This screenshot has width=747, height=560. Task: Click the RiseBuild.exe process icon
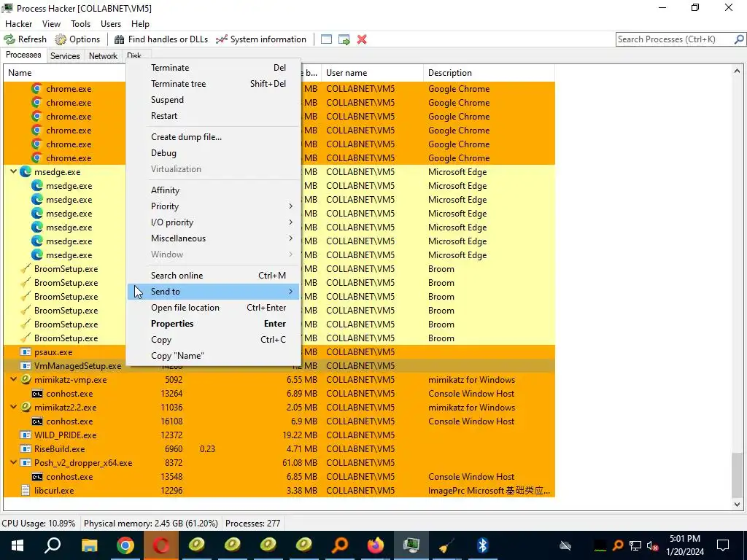[26, 449]
